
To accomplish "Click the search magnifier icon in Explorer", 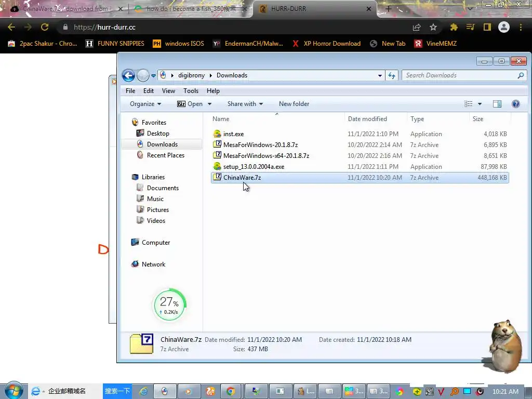I will [x=521, y=75].
